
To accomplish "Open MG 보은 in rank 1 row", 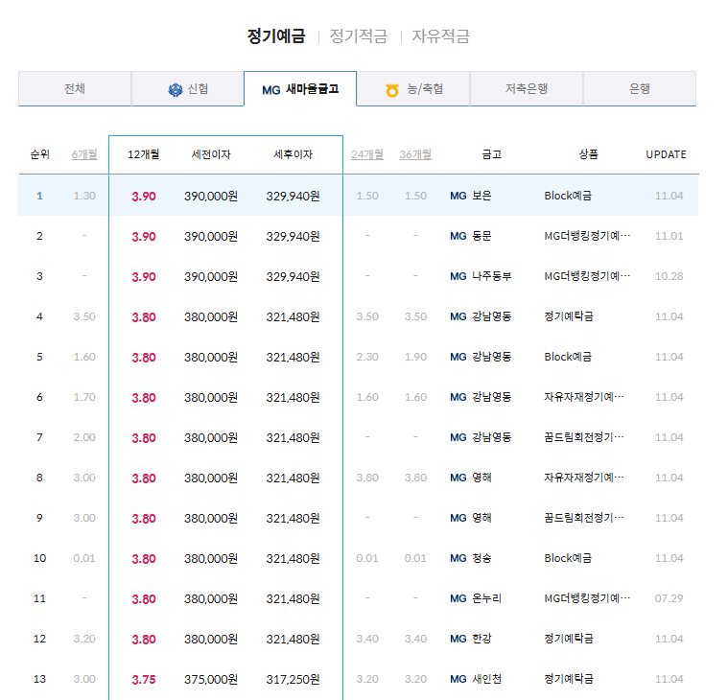I will [x=471, y=196].
